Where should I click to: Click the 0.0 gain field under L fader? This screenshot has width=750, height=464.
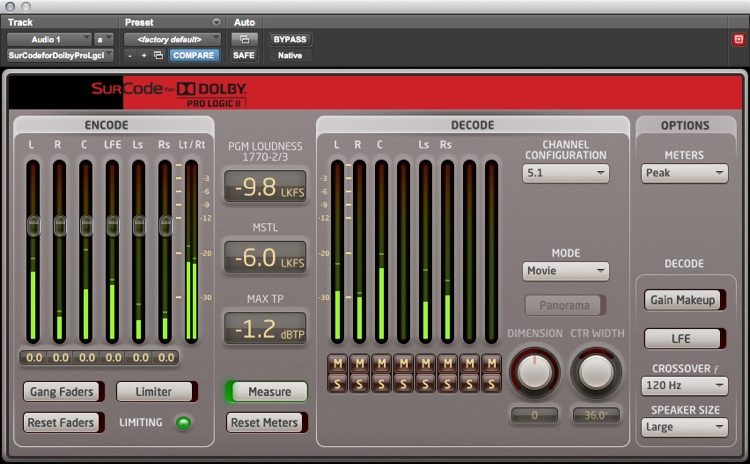(34, 358)
